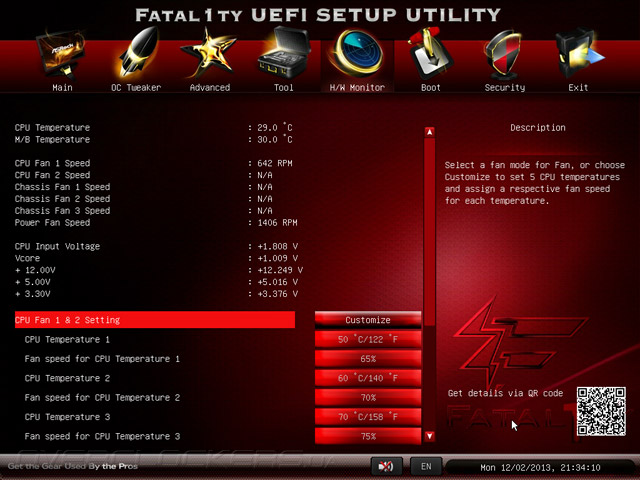The height and width of the screenshot is (480, 640).
Task: Select the Tool toolbox icon
Action: coord(283,52)
